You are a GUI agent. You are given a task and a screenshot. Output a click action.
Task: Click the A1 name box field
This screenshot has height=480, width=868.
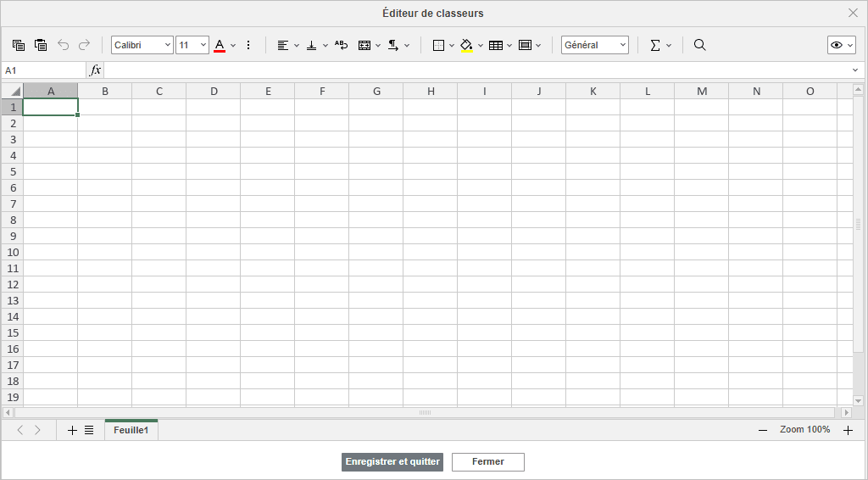(x=44, y=70)
